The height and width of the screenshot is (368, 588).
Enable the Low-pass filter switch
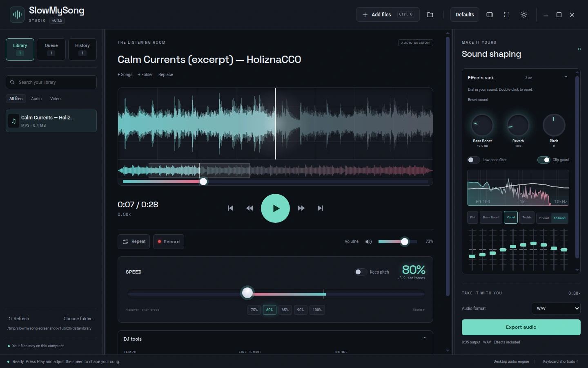(474, 160)
